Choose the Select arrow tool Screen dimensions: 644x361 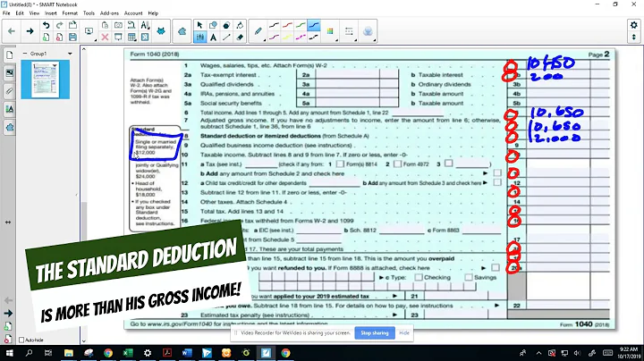coord(199,25)
